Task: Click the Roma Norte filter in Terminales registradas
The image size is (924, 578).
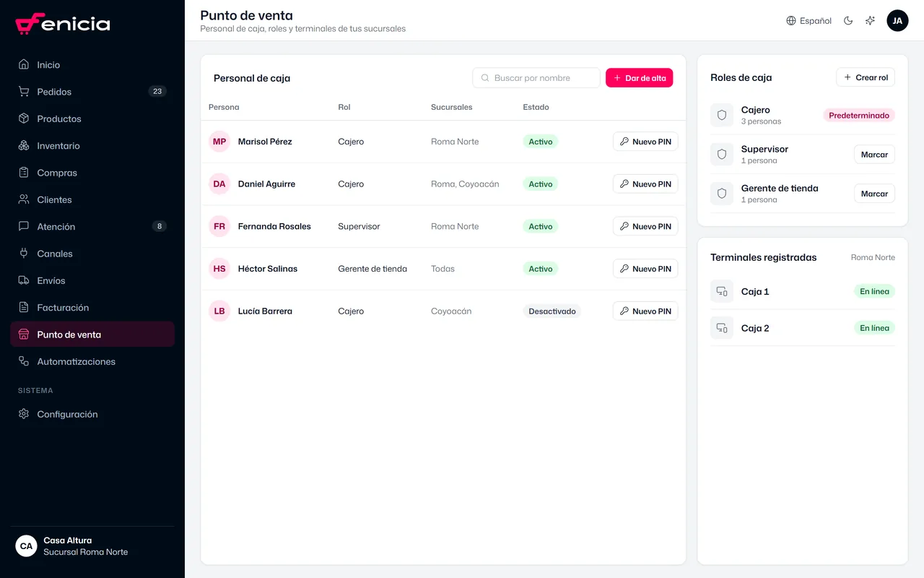Action: pos(873,257)
